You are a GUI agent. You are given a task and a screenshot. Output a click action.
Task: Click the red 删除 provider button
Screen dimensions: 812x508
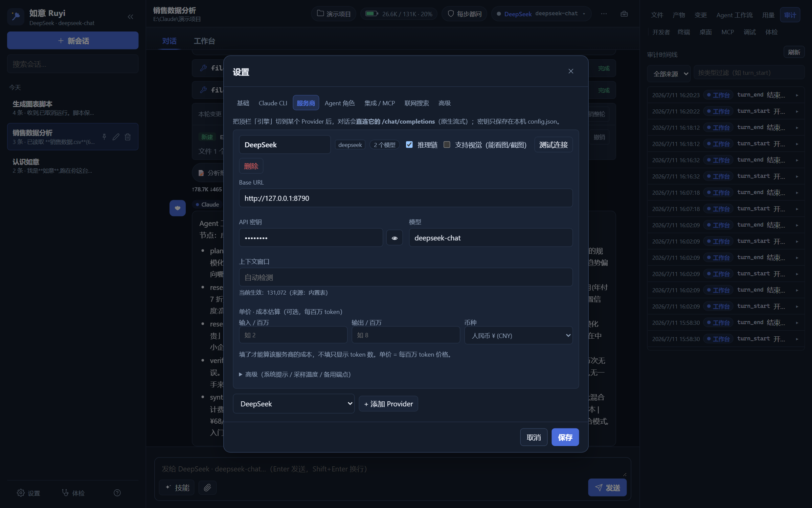click(x=251, y=166)
